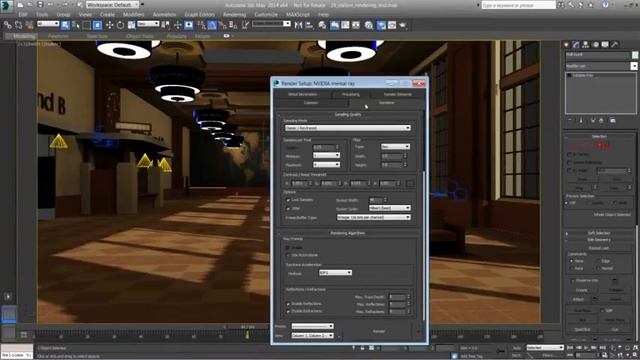Choose the Rectangular Selection Region tool
The height and width of the screenshot is (360, 640).
pyautogui.click(x=87, y=25)
